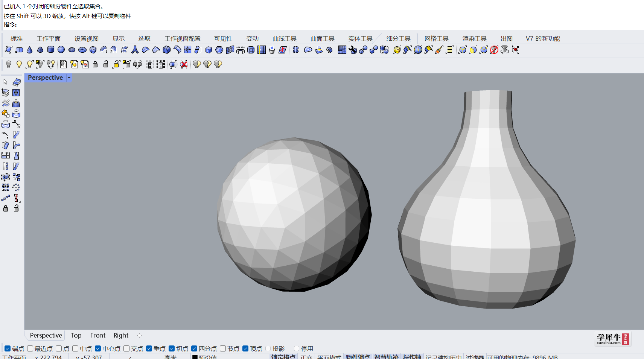Uncheck the 四分点 osnap checkbox

(194, 348)
